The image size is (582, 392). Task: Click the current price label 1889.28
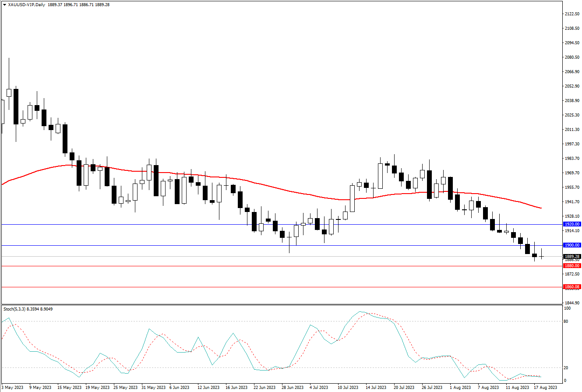point(572,257)
